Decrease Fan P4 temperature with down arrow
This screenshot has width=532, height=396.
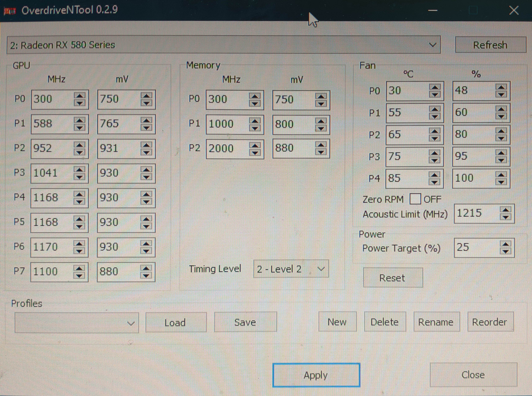click(x=435, y=182)
